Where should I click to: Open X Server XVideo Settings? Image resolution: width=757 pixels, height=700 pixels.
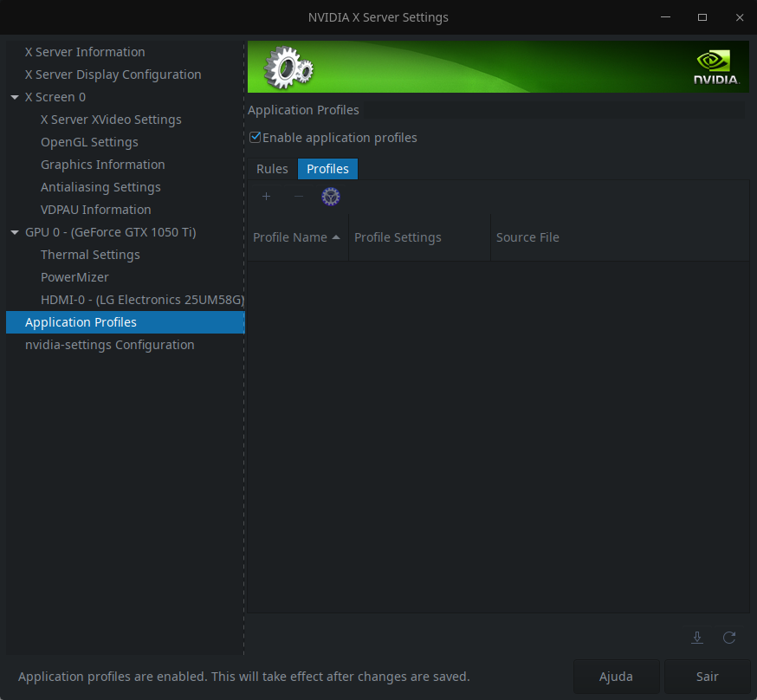[111, 120]
